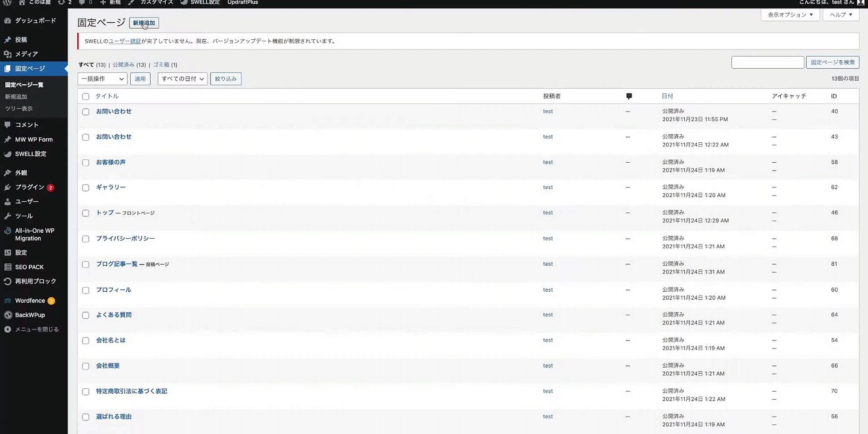Select the ギャラリー row checkbox

coord(86,188)
